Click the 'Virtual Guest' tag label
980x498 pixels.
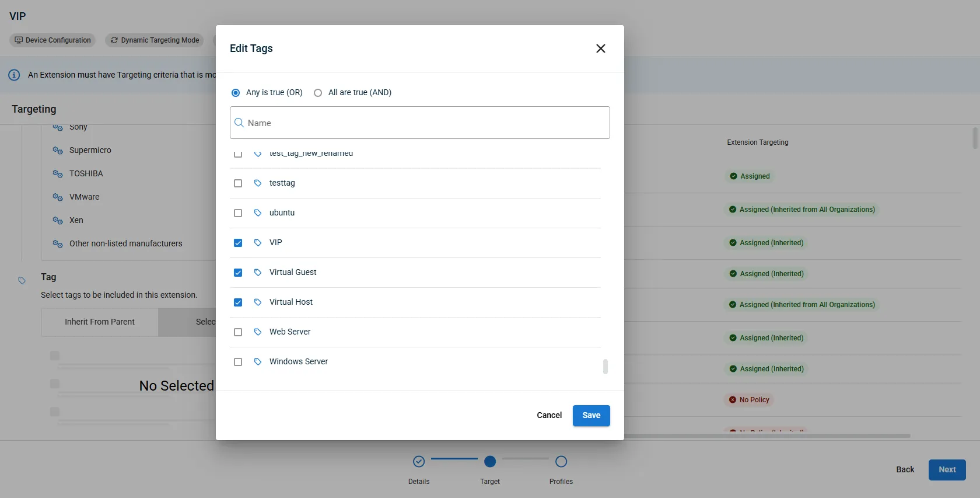click(x=293, y=272)
